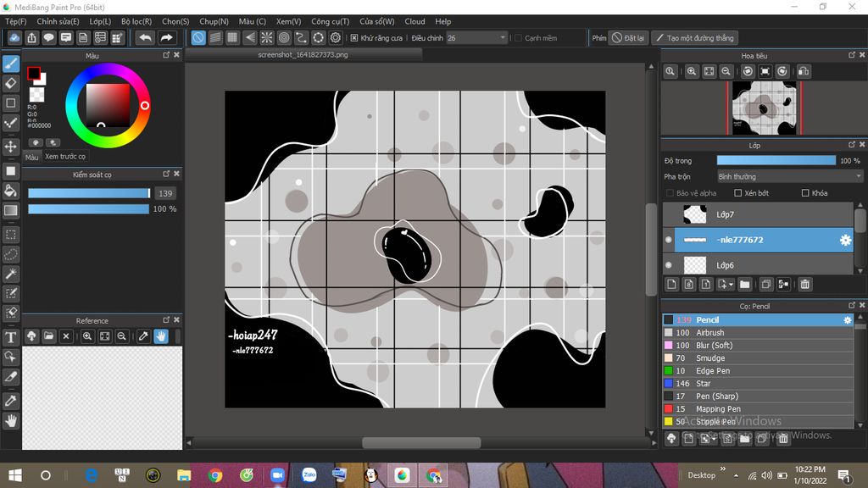Click the cloud save icon in top toolbar
868x488 pixels.
coord(14,37)
